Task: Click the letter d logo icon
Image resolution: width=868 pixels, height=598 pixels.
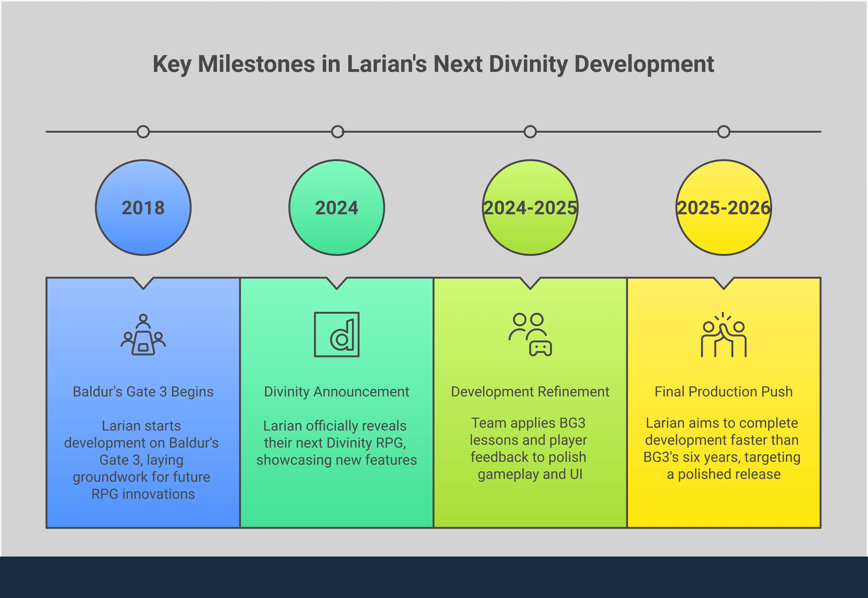Action: (336, 334)
